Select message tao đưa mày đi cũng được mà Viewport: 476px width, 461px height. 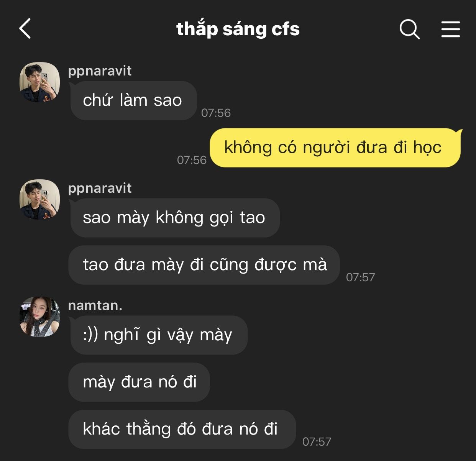pos(204,265)
